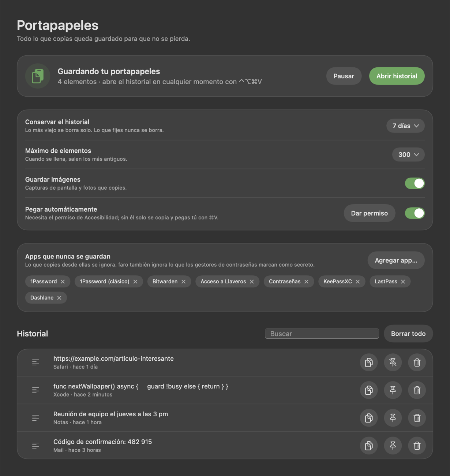450x476 pixels.
Task: Open the 7 días retention dropdown
Action: [x=405, y=126]
